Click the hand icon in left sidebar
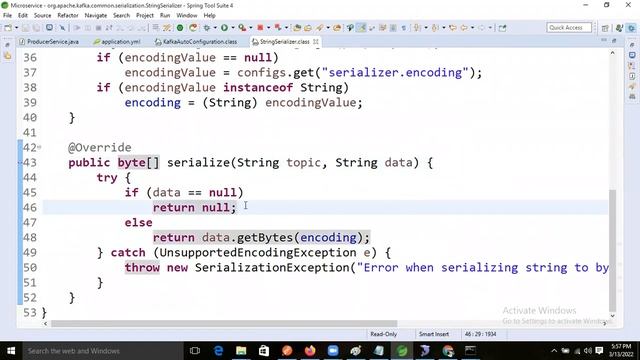Image resolution: width=640 pixels, height=360 pixels. coord(8,56)
